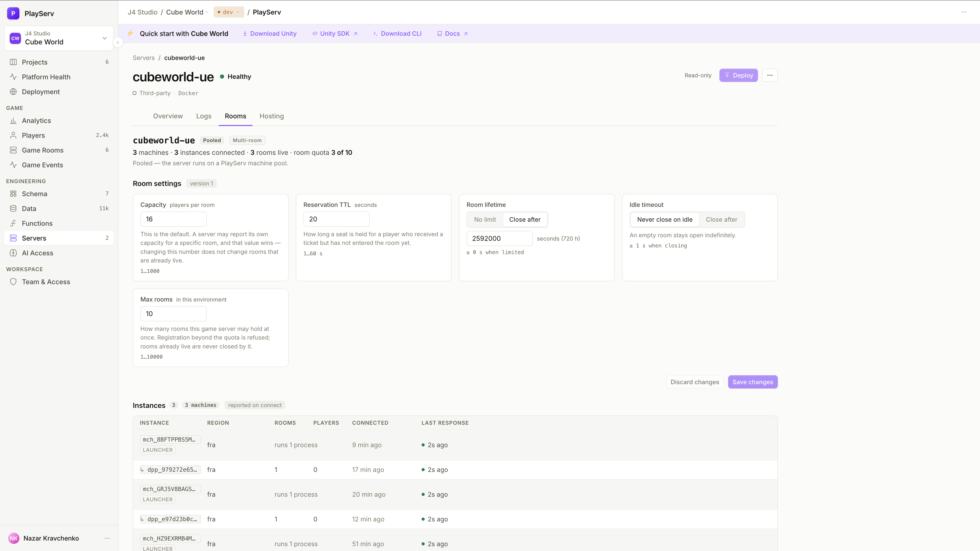Open the Functions sidebar item

[x=59, y=223]
